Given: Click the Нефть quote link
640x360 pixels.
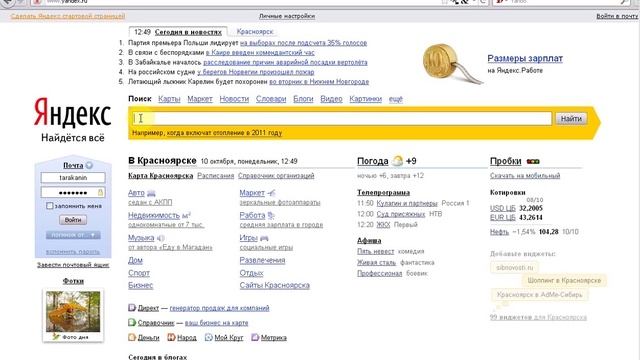Looking at the screenshot, I should pos(499,232).
